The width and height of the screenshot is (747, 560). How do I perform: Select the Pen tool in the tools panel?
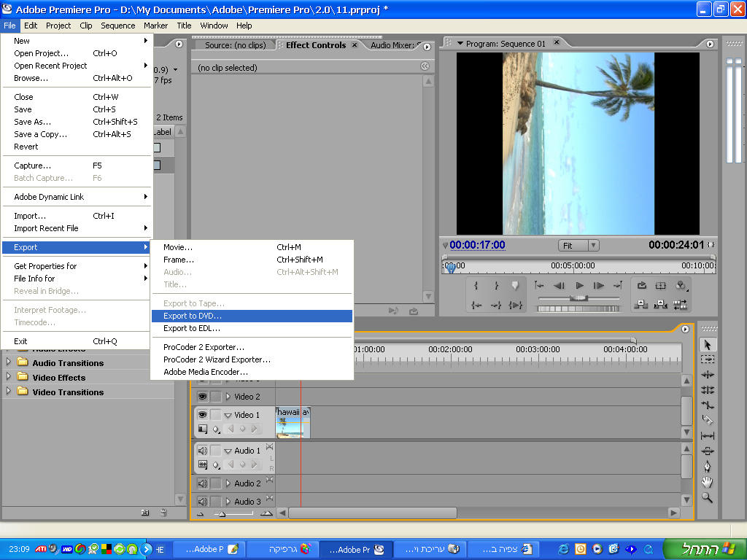[707, 467]
